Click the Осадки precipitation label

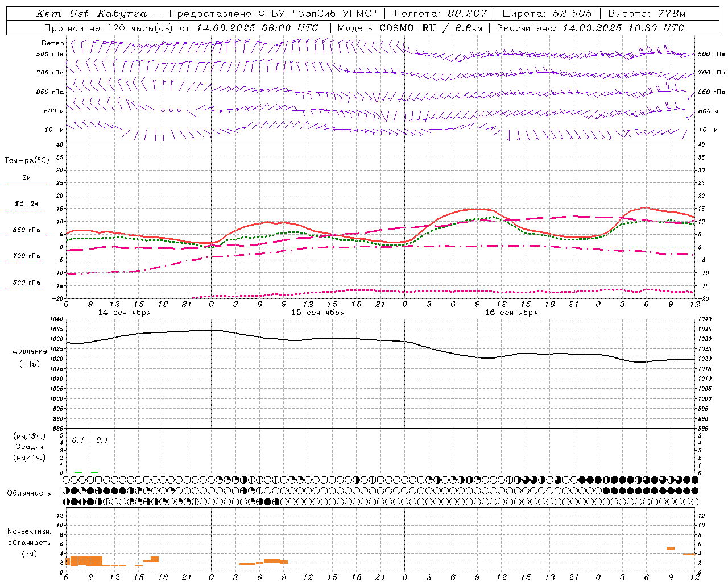point(30,447)
